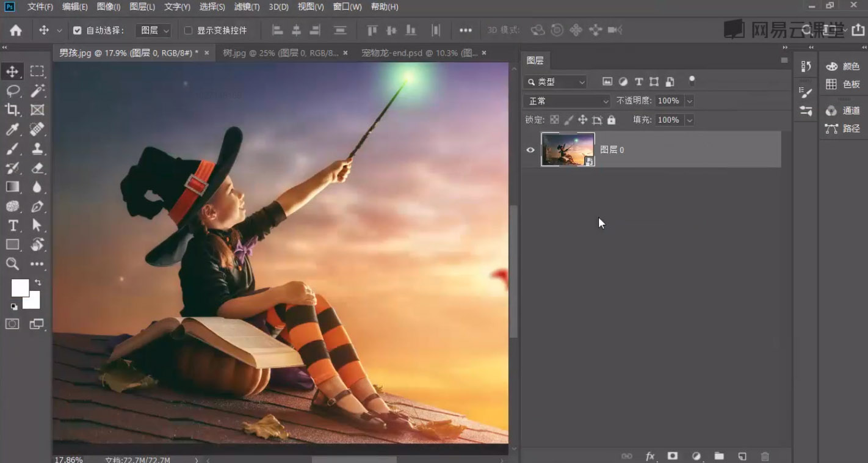The image size is (868, 463).
Task: Open the 图像(I) menu
Action: [109, 7]
